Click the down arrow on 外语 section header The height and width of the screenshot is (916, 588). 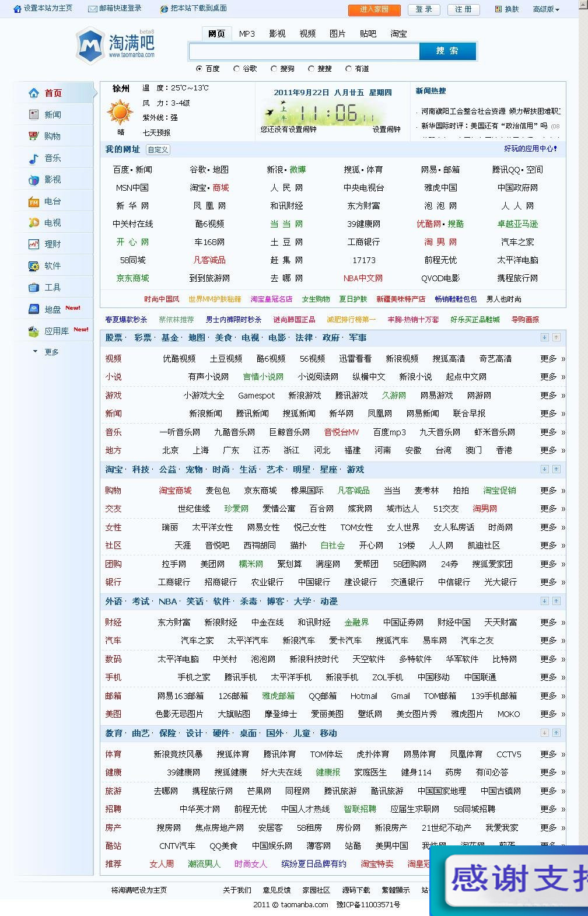[545, 601]
